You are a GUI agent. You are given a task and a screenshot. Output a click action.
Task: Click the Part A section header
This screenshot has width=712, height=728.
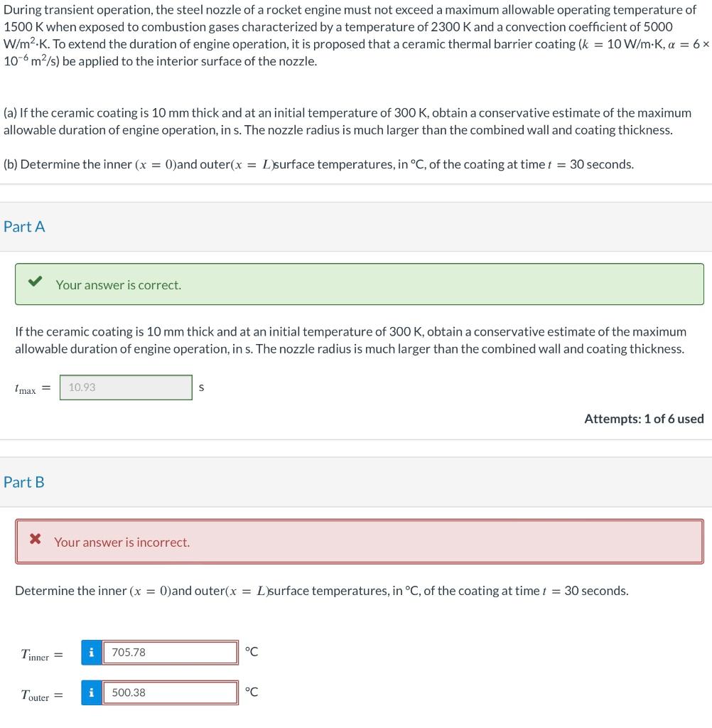tap(23, 226)
